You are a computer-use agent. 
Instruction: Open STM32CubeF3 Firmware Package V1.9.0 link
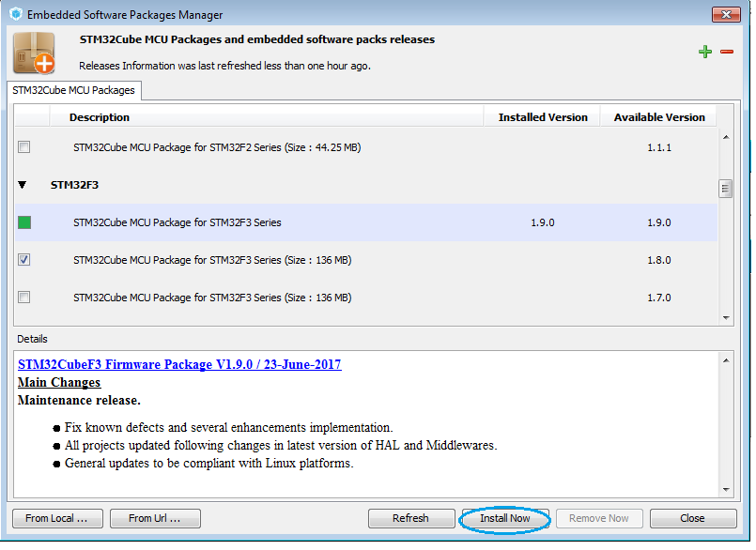(x=179, y=364)
